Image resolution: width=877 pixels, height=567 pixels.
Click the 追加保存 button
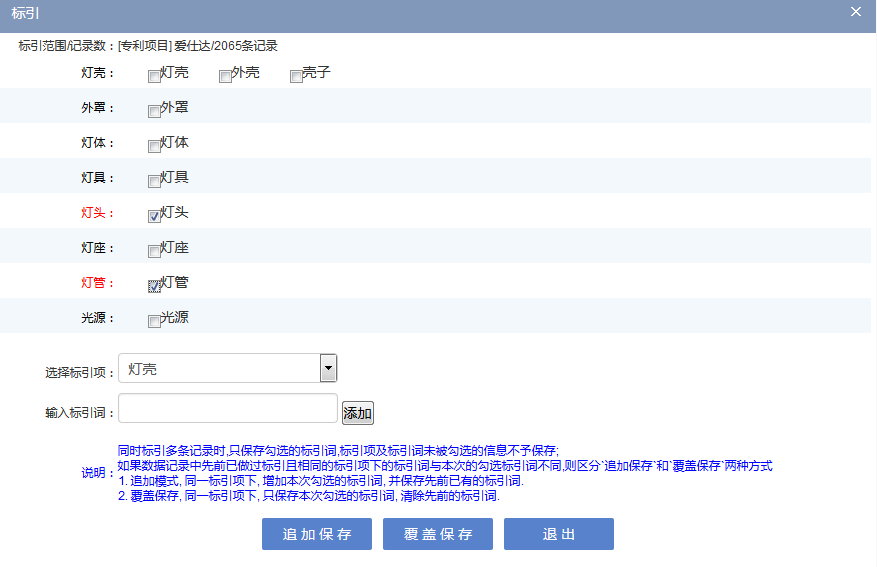317,534
